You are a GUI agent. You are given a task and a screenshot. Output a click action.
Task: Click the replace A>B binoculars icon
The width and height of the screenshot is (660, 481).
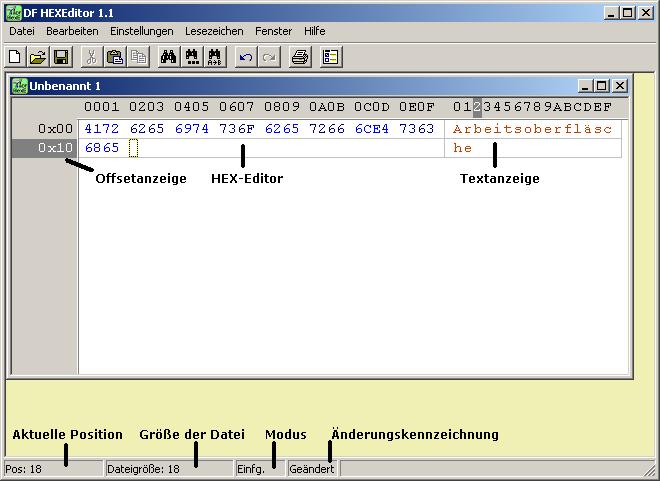pyautogui.click(x=214, y=57)
